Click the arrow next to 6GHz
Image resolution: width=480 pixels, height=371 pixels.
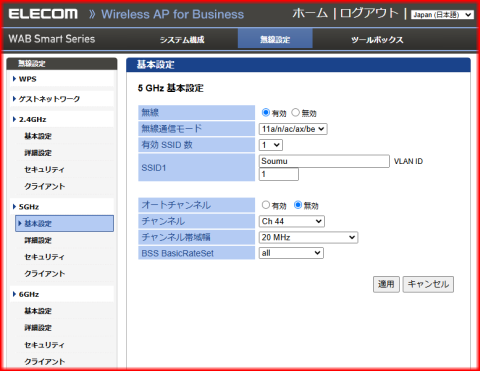coord(14,294)
